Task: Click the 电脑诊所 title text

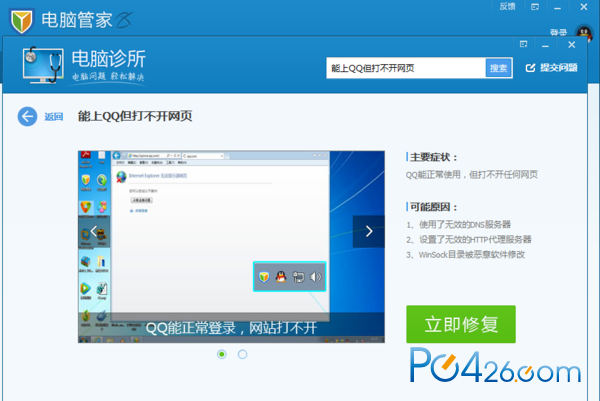Action: point(109,59)
